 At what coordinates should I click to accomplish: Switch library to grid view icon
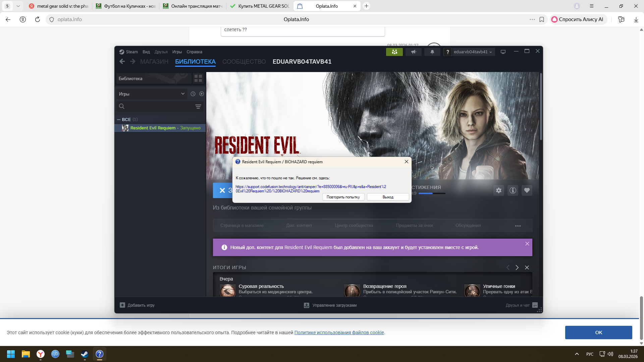(x=198, y=78)
